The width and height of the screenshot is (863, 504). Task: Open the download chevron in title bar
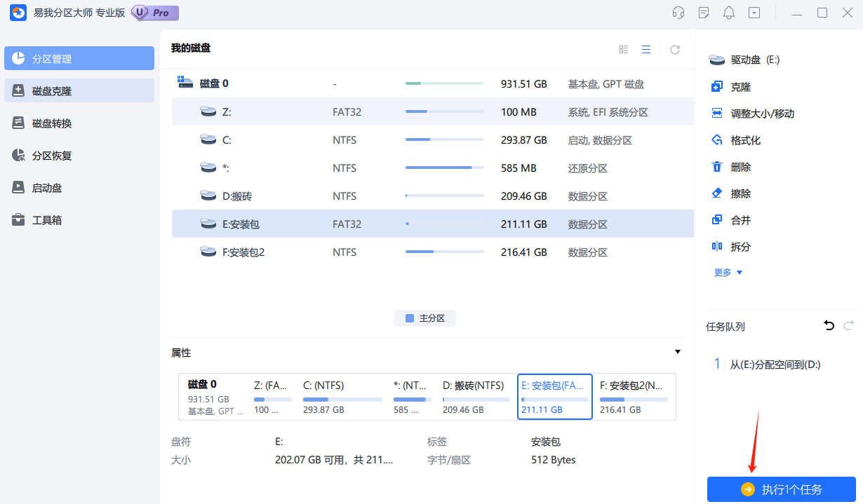coord(754,13)
